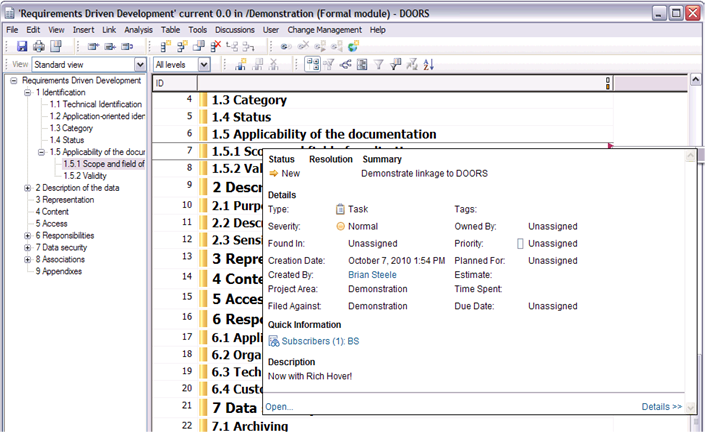Click the Save floppy disk icon
This screenshot has width=705, height=432.
pos(22,46)
